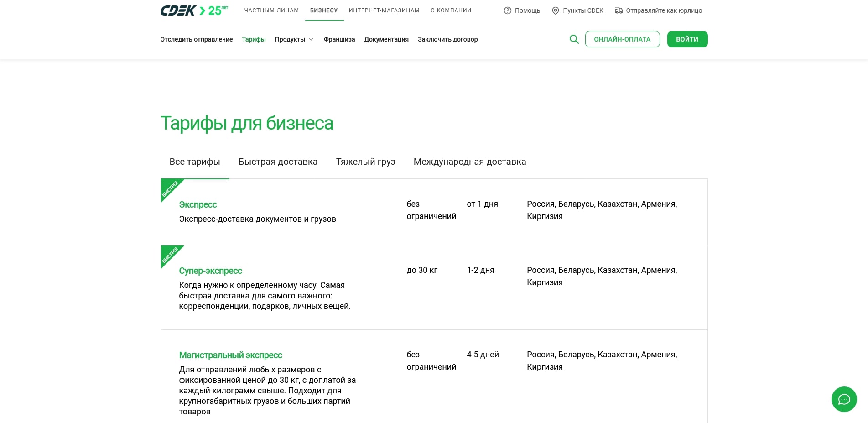Viewport: 868px width, 423px height.
Task: Open the search magnifier icon
Action: click(x=574, y=39)
